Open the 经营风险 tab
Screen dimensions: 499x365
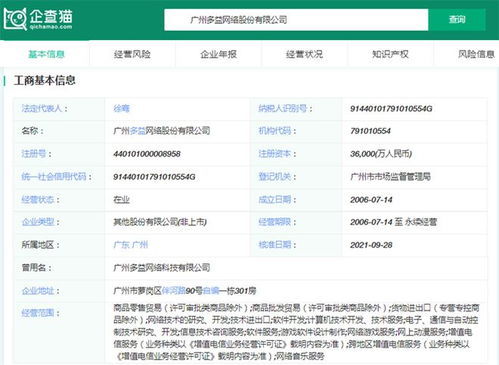tap(132, 54)
